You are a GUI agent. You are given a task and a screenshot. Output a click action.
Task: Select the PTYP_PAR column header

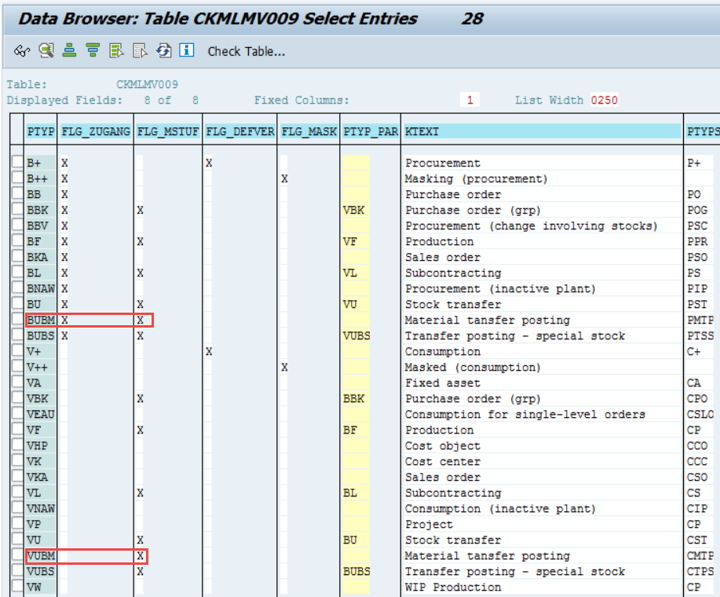click(x=370, y=131)
